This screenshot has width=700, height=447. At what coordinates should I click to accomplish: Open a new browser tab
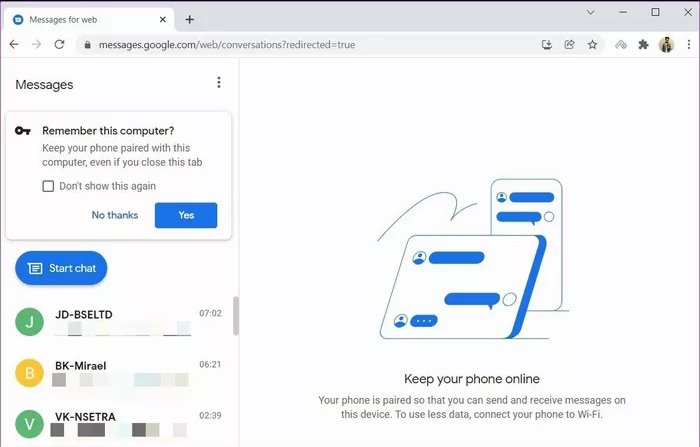(x=190, y=19)
